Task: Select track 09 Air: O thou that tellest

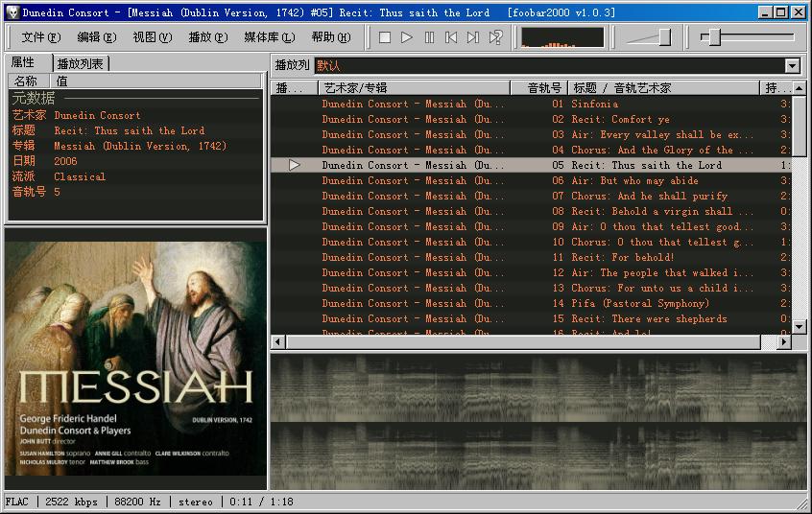Action: click(x=531, y=226)
